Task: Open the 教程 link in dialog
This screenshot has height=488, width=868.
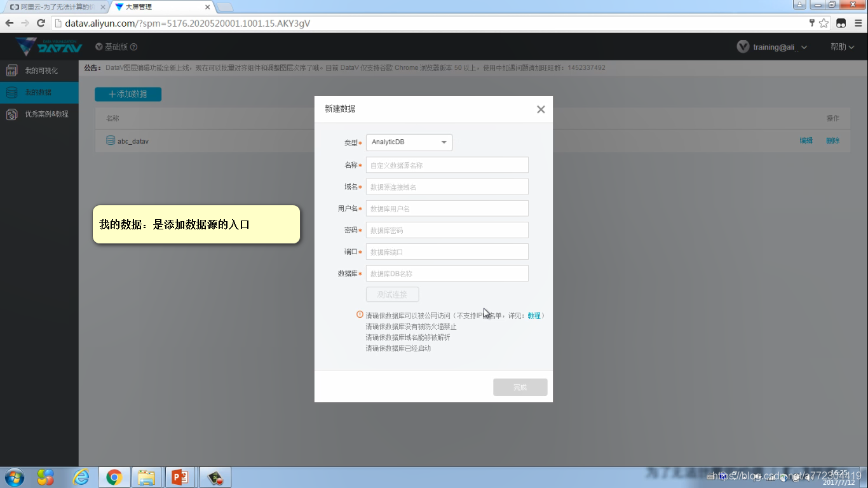Action: tap(534, 315)
